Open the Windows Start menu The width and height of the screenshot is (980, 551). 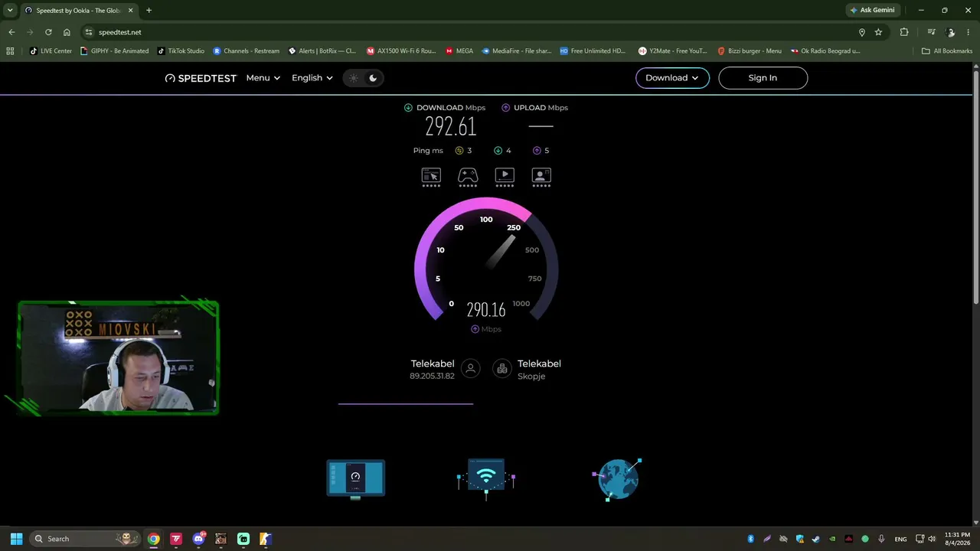[16, 539]
